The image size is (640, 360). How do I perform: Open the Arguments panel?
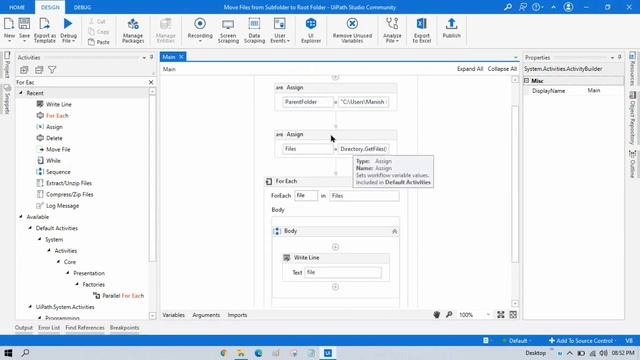coord(206,315)
